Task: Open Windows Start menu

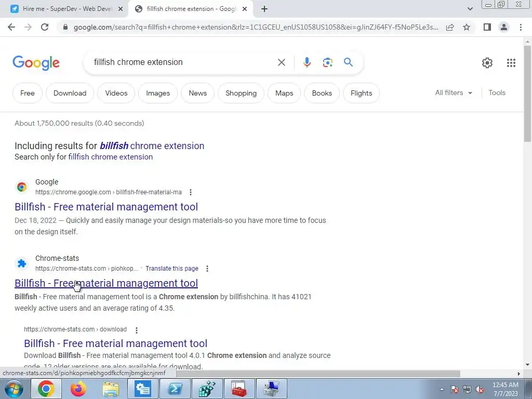Action: (x=13, y=389)
